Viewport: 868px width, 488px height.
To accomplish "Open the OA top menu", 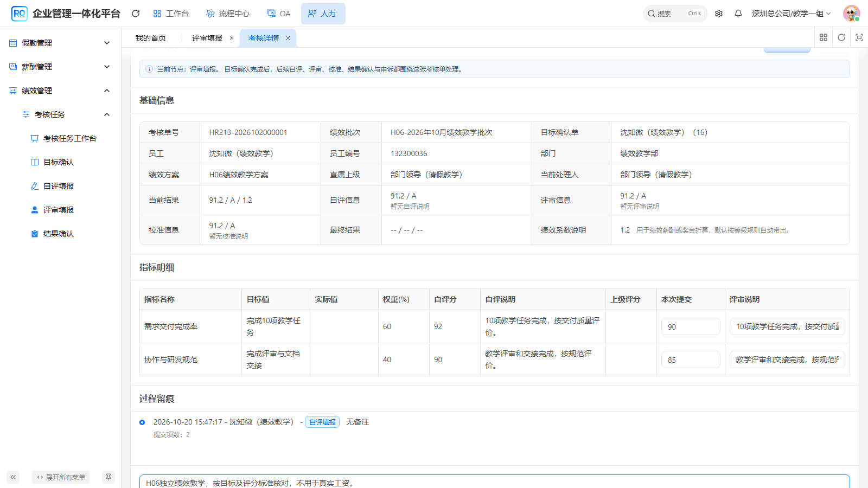I will pos(279,14).
